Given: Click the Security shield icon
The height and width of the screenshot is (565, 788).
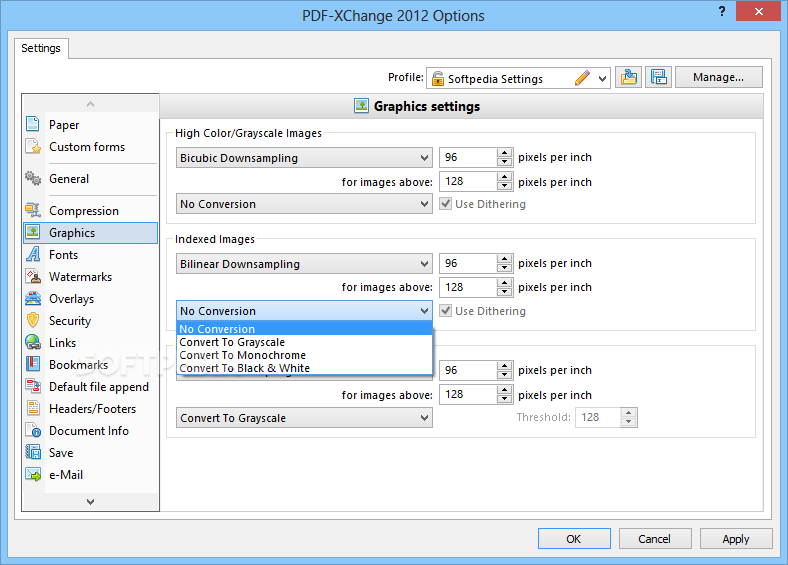Looking at the screenshot, I should click(33, 320).
